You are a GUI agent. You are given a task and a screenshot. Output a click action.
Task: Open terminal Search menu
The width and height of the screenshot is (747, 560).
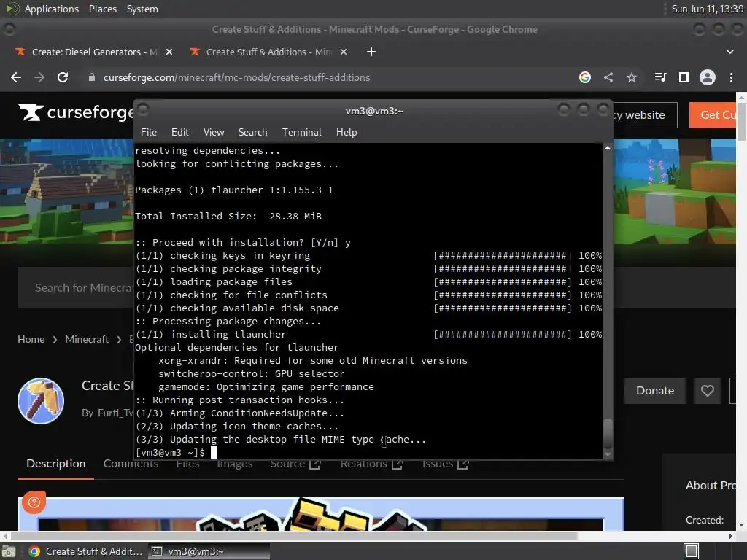click(x=252, y=133)
